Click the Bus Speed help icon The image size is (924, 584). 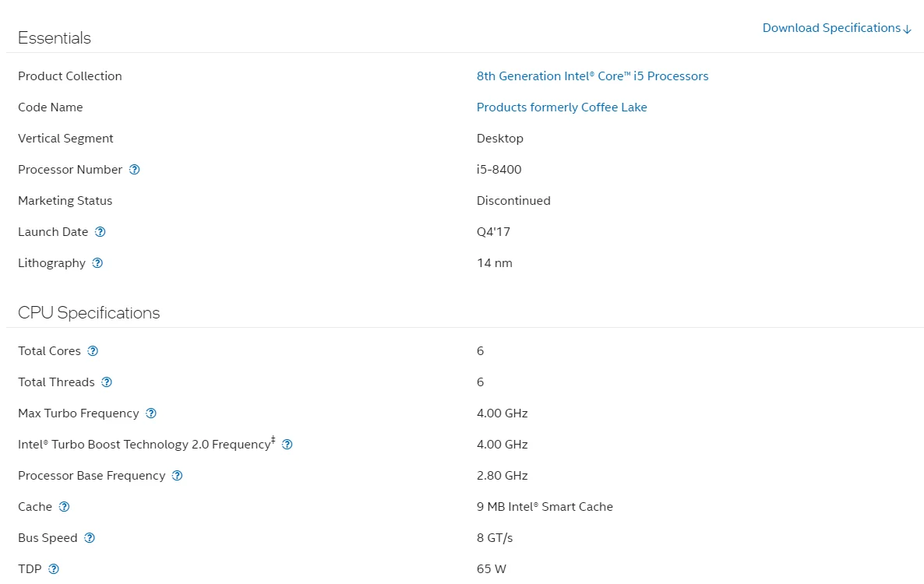pos(90,538)
